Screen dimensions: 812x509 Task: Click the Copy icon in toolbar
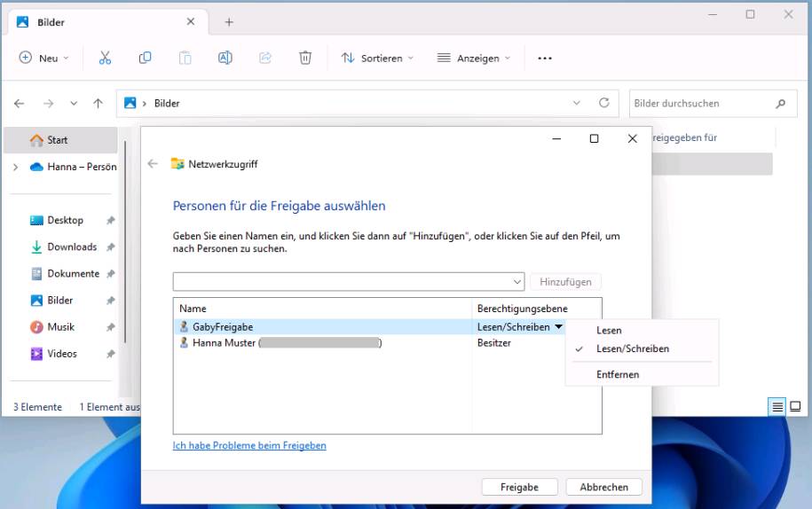coord(145,58)
